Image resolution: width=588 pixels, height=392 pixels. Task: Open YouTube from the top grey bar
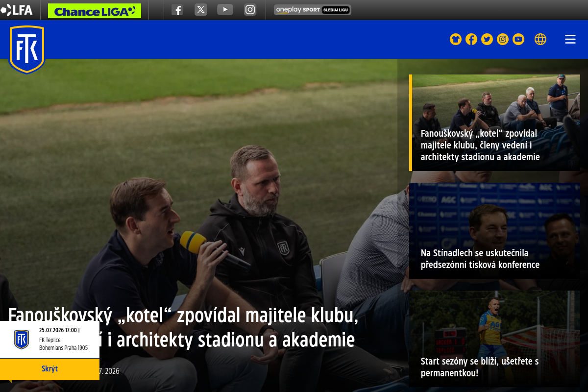(225, 9)
